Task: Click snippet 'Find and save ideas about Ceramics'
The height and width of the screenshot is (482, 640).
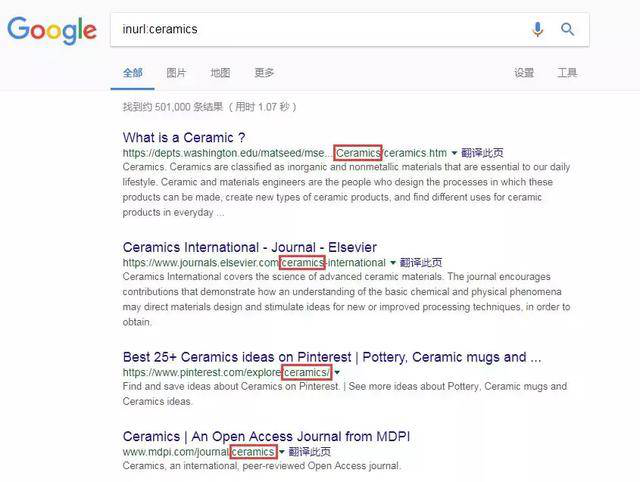Action: click(345, 394)
